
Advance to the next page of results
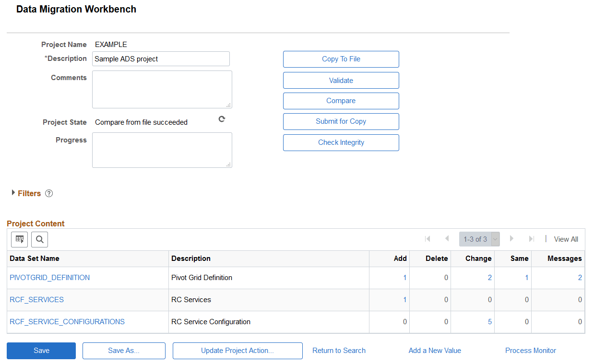coord(511,239)
